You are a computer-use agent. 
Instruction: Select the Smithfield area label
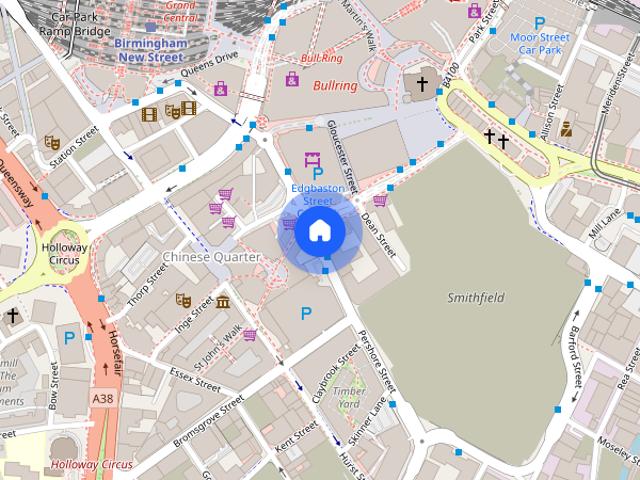[476, 298]
